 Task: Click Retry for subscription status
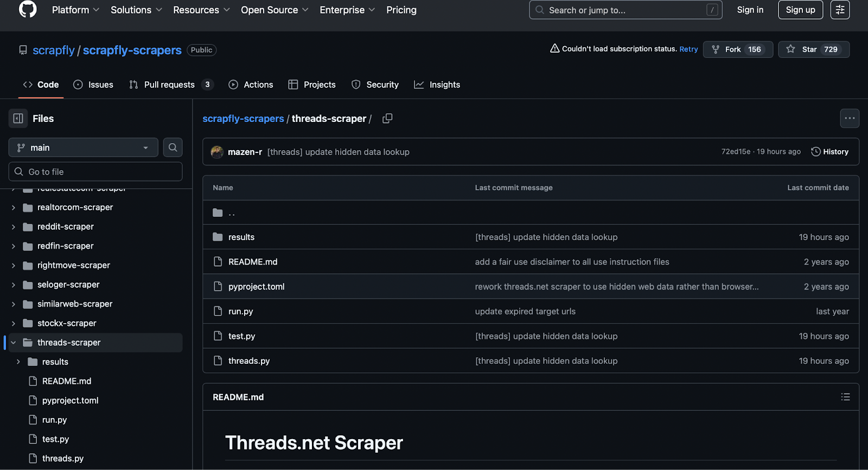tap(688, 49)
